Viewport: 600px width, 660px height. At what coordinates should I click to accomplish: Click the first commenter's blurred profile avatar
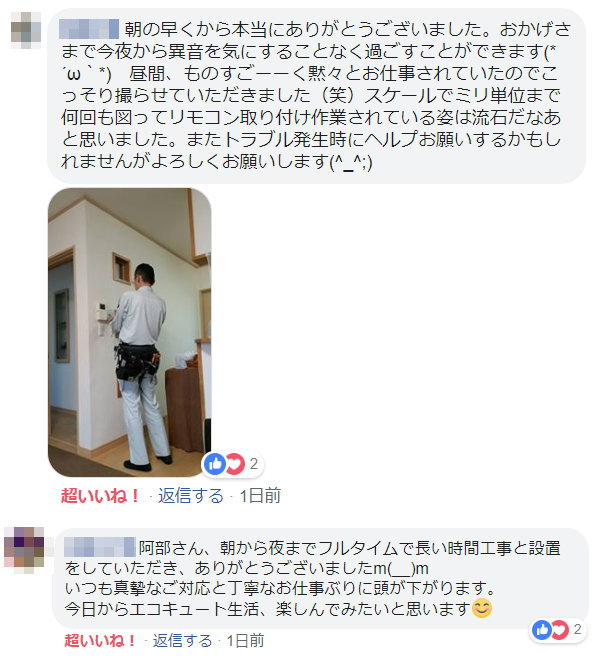(26, 30)
